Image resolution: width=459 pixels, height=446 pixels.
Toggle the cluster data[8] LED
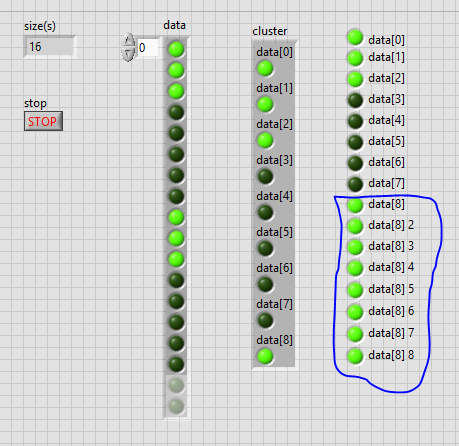(x=265, y=356)
